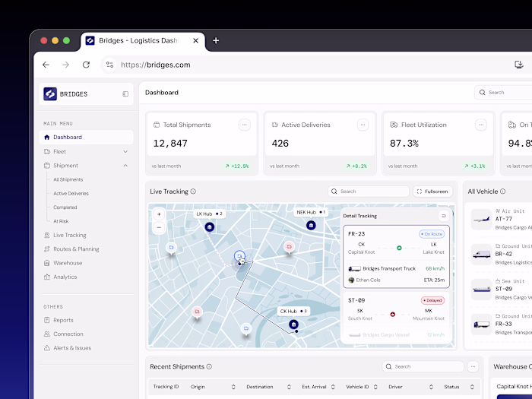
Task: Open Active Deliveries card options menu
Action: tap(363, 125)
